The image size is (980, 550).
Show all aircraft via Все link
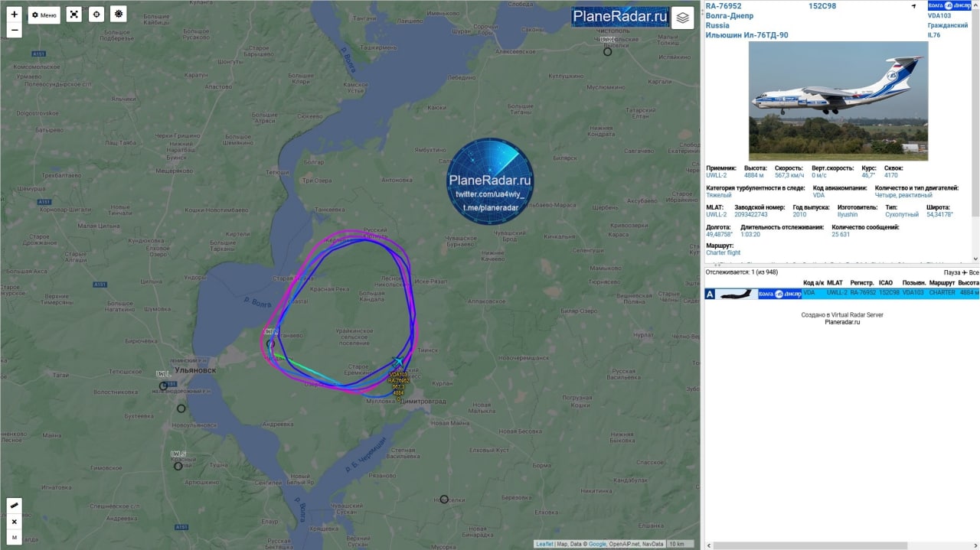pos(974,272)
